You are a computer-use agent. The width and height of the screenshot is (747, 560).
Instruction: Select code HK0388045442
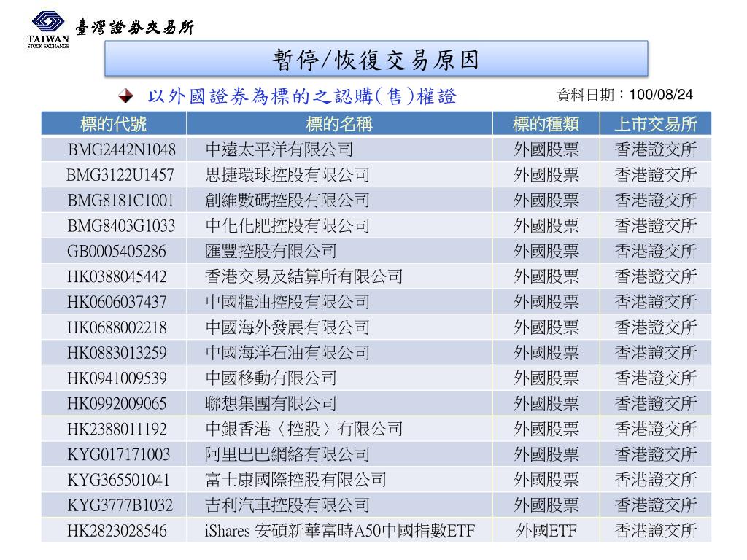coord(117,276)
